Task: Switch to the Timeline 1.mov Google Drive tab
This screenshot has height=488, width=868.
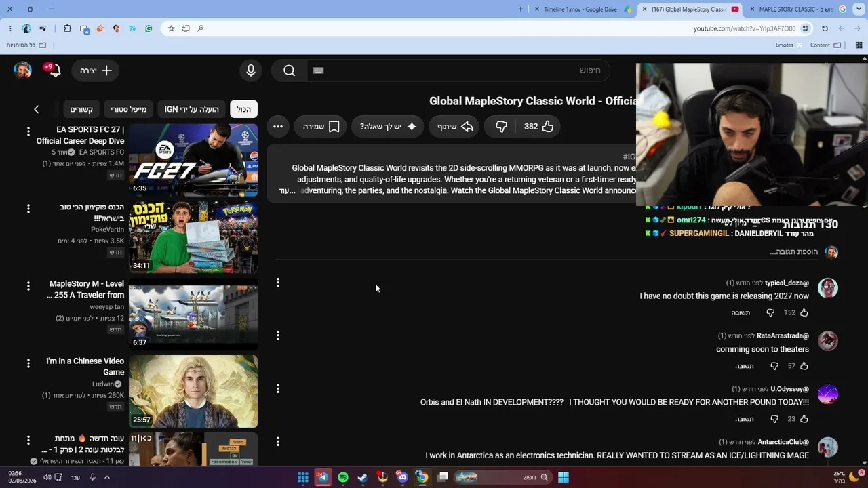Action: click(x=584, y=9)
